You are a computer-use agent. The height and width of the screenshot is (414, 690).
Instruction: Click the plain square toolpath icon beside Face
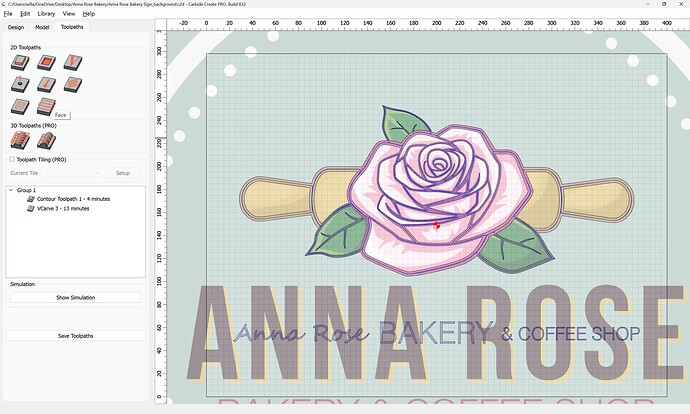coord(20,106)
